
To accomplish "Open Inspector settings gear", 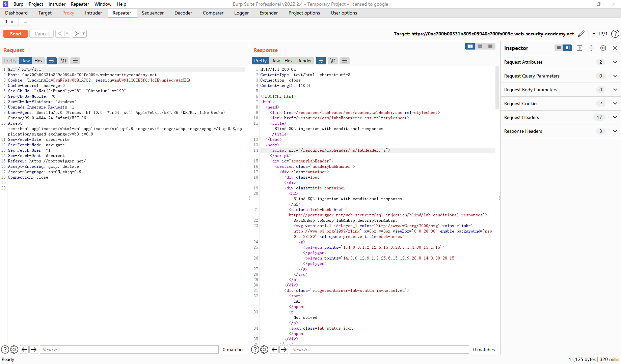I will click(603, 48).
